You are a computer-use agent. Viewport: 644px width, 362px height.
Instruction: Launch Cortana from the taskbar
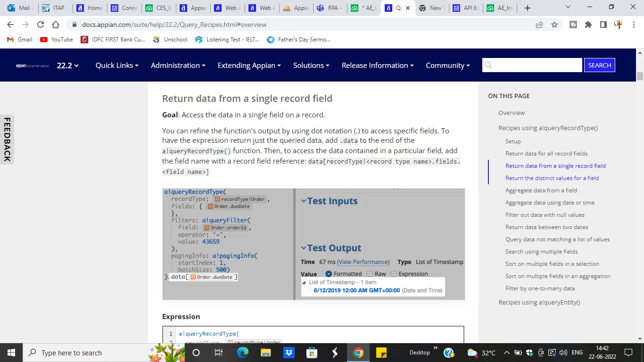[196, 353]
